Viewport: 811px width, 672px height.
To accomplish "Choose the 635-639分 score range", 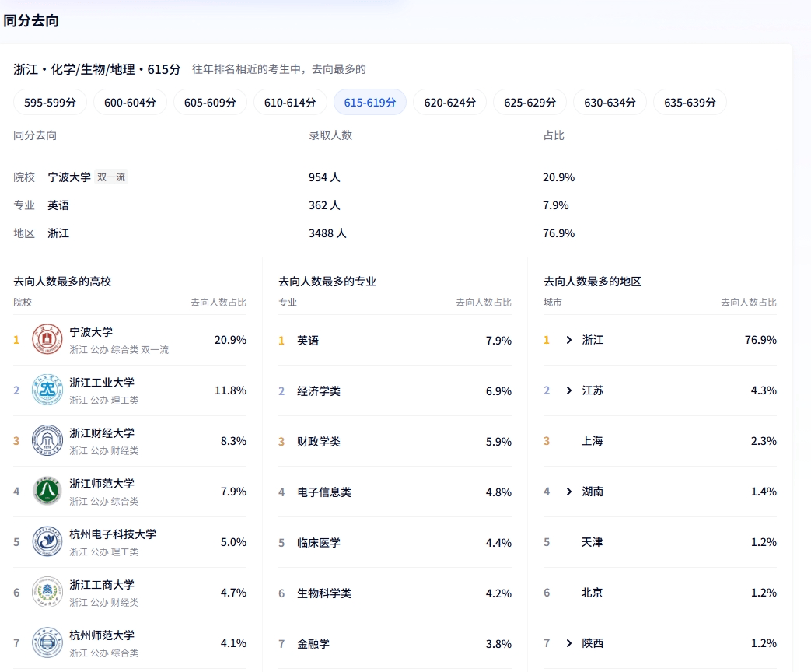I will click(690, 103).
